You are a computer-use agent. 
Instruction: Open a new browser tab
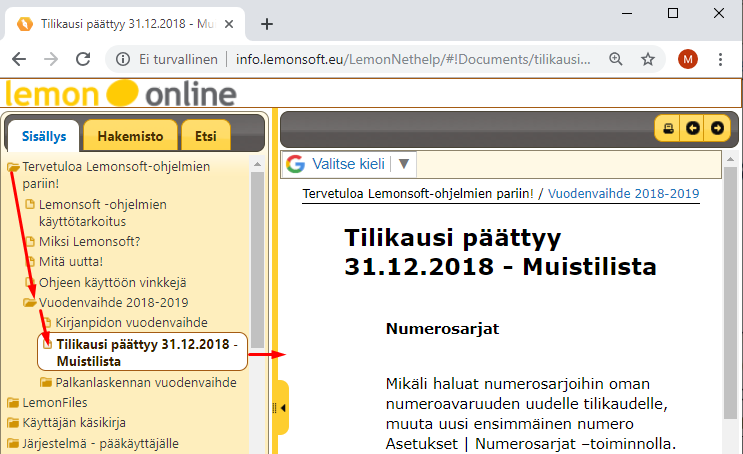point(267,24)
